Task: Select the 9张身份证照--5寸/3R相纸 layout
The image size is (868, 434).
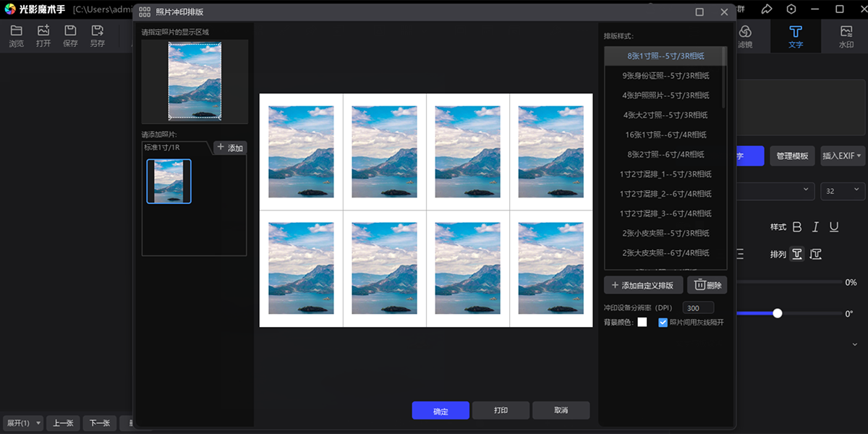Action: [665, 75]
